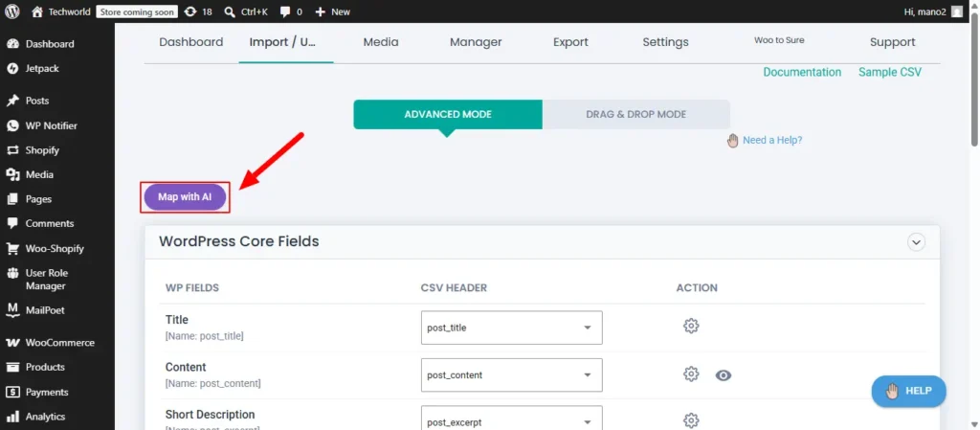980x430 pixels.
Task: Open the post_title CSV header dropdown
Action: (512, 328)
